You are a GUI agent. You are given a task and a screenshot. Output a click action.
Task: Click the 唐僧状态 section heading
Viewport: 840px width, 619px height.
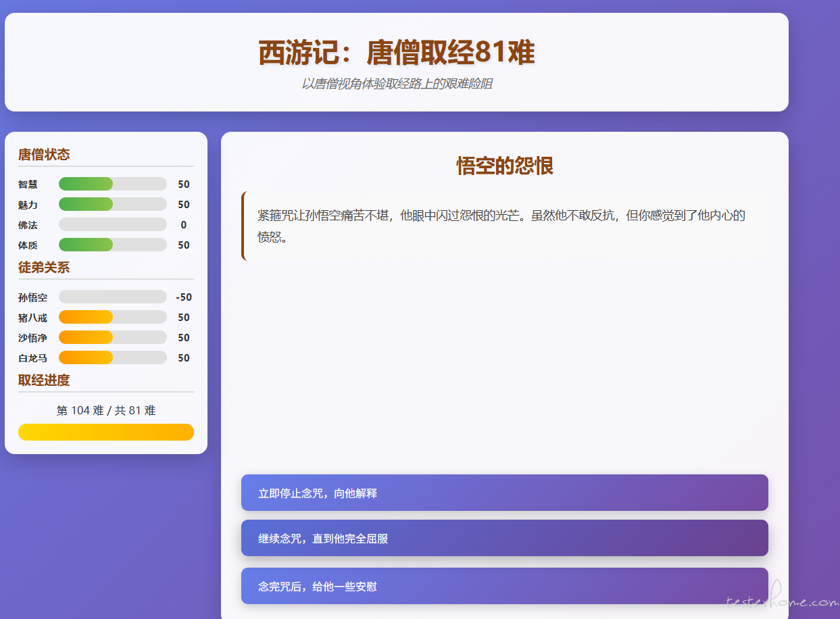(44, 155)
